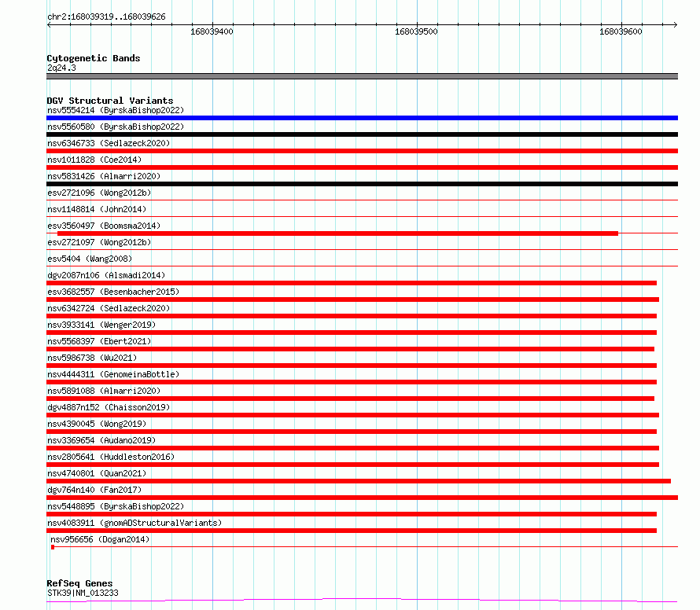Click nsv3369654 (Audano2019) label
The height and width of the screenshot is (610, 700).
(101, 440)
